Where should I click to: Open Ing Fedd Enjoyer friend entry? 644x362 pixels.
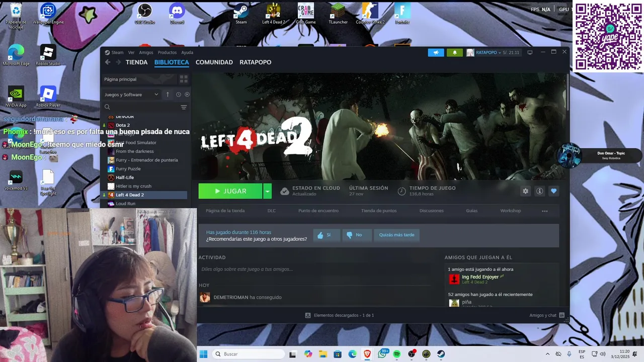(x=480, y=279)
